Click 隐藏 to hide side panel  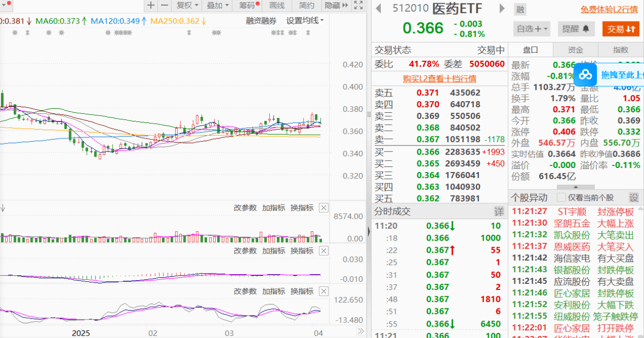pos(336,6)
